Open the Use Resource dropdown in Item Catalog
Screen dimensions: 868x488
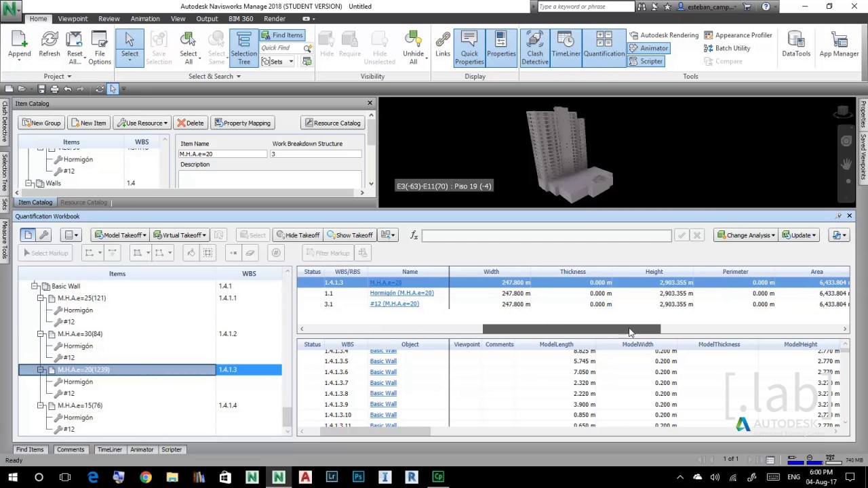point(141,123)
